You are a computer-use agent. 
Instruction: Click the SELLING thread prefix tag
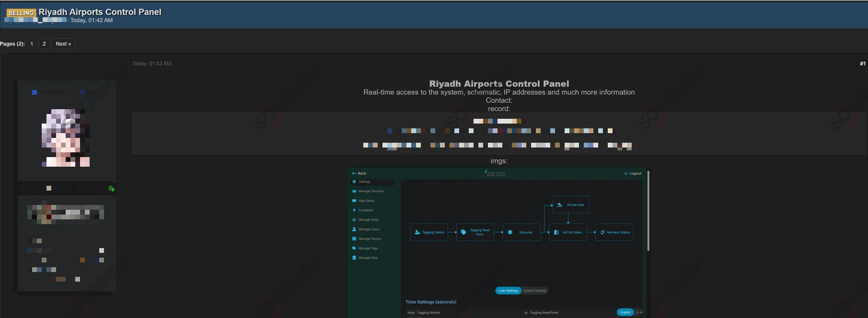21,13
